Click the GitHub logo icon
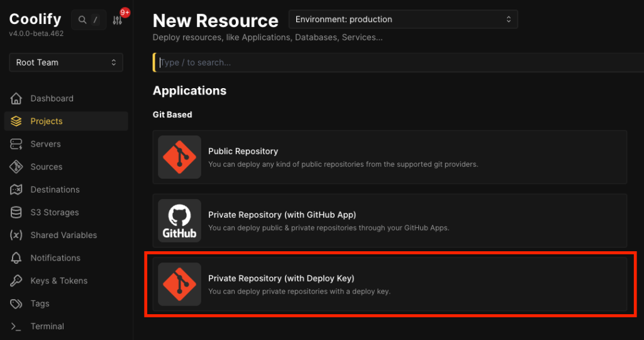 (179, 221)
